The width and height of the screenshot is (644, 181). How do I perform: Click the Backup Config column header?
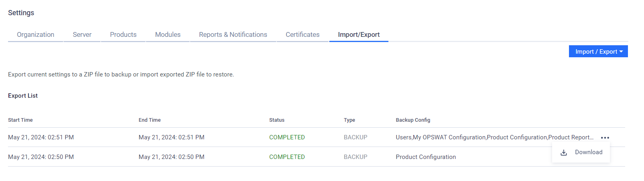413,120
